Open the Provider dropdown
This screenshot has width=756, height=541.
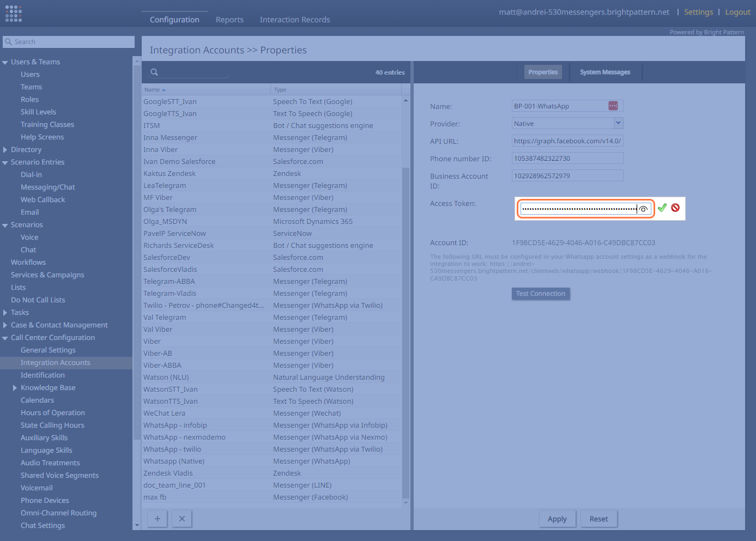point(618,123)
